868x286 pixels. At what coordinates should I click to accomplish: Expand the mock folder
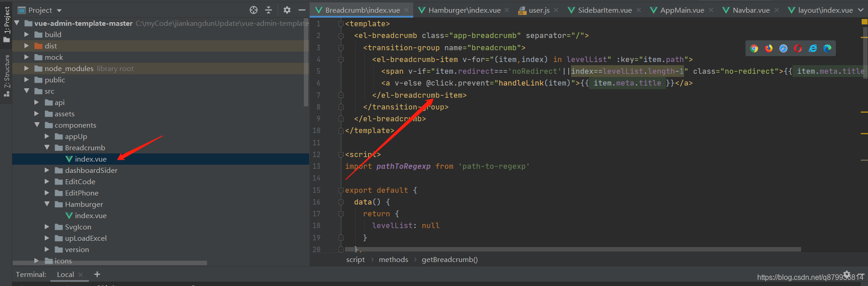coord(26,57)
